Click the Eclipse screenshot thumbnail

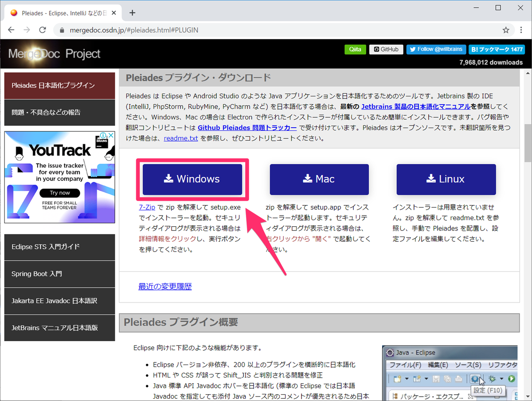click(x=450, y=373)
